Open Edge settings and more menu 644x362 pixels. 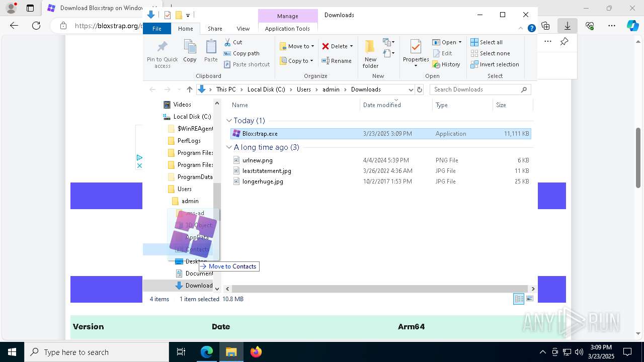pyautogui.click(x=612, y=26)
